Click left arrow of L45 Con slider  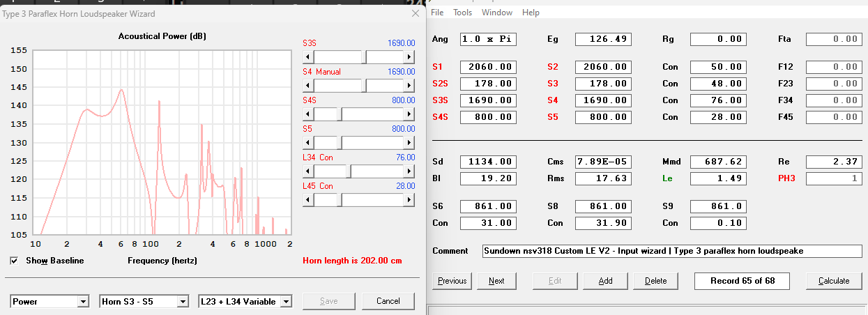(x=308, y=200)
